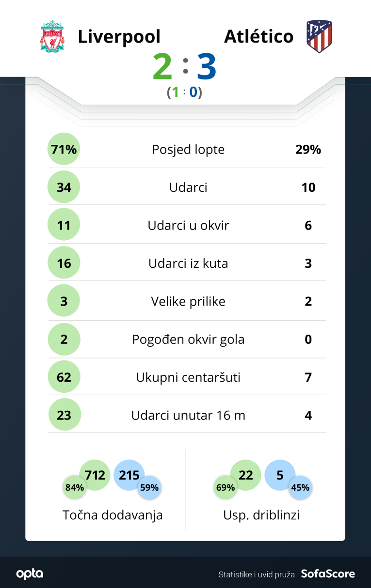Click the 215 accurate passes circle

(x=129, y=475)
